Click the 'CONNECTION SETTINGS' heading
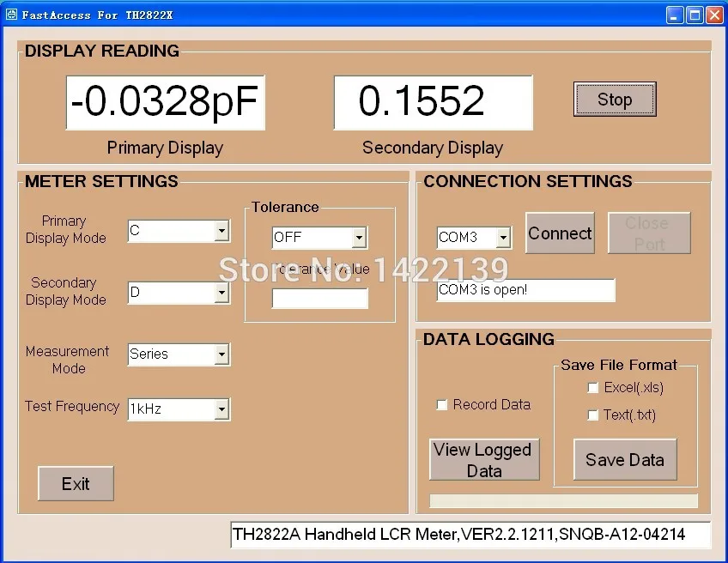 528,181
